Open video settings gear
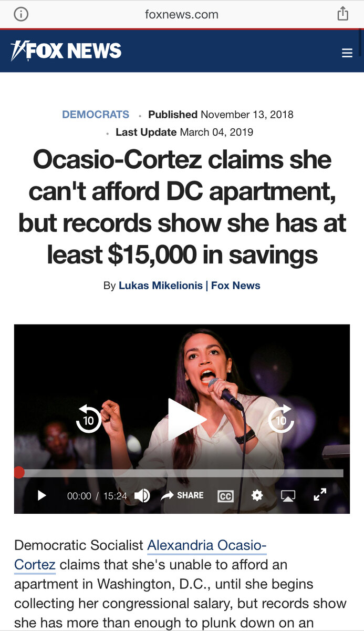364x631 pixels. 257,495
